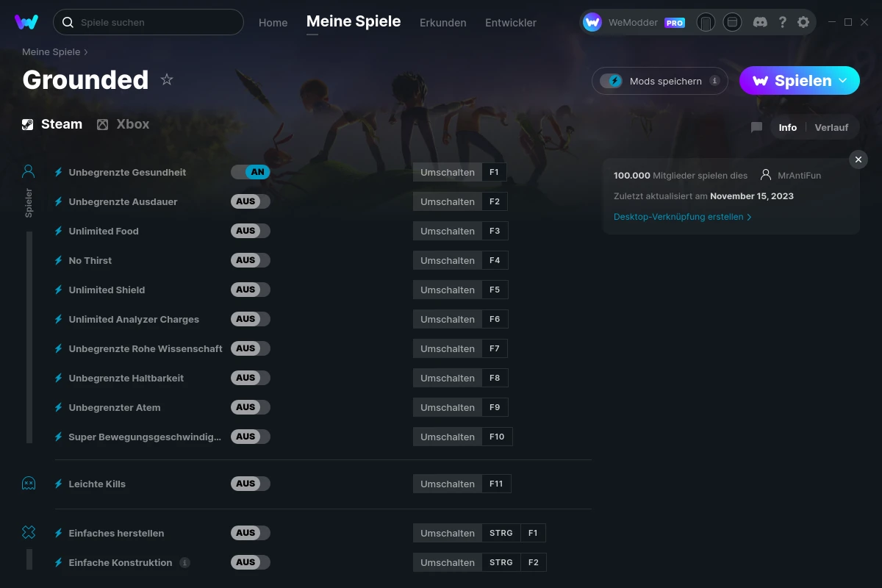Switch to the Info tab
The height and width of the screenshot is (588, 882).
coord(788,127)
